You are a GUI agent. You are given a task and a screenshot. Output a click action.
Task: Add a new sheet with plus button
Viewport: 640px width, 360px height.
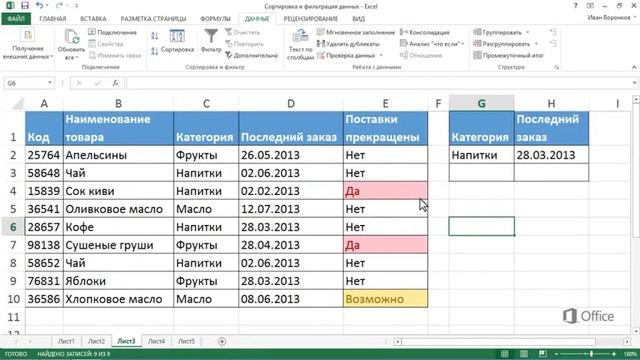[222, 341]
